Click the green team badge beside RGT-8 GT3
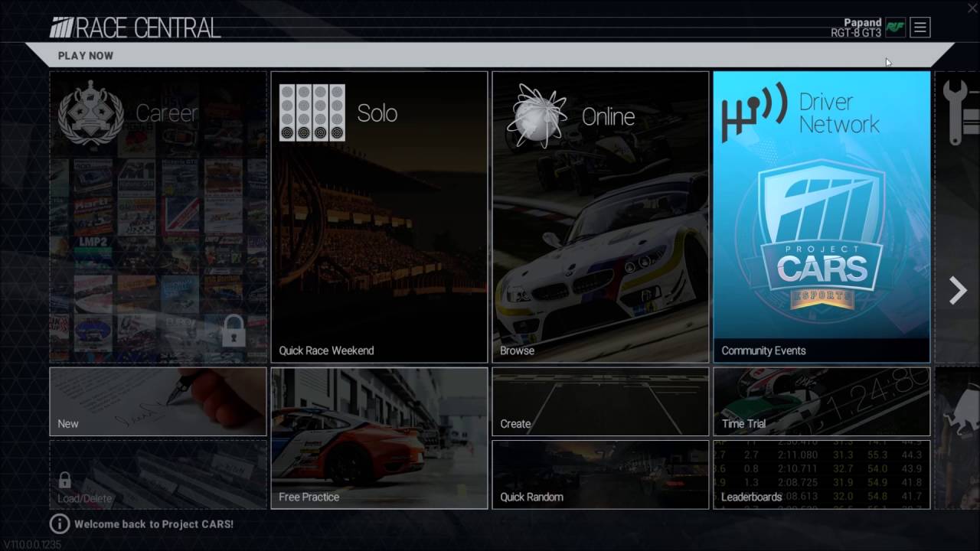The width and height of the screenshot is (980, 551). (x=895, y=28)
